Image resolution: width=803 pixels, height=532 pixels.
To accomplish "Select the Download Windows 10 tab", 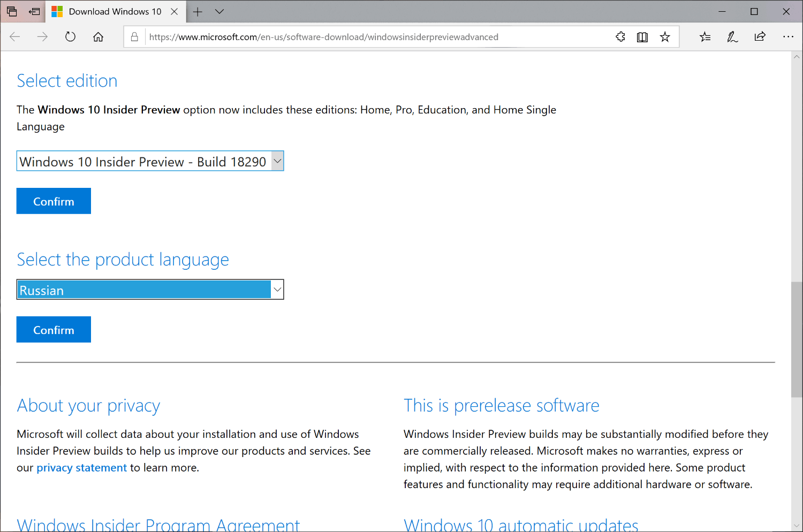I will [x=114, y=11].
